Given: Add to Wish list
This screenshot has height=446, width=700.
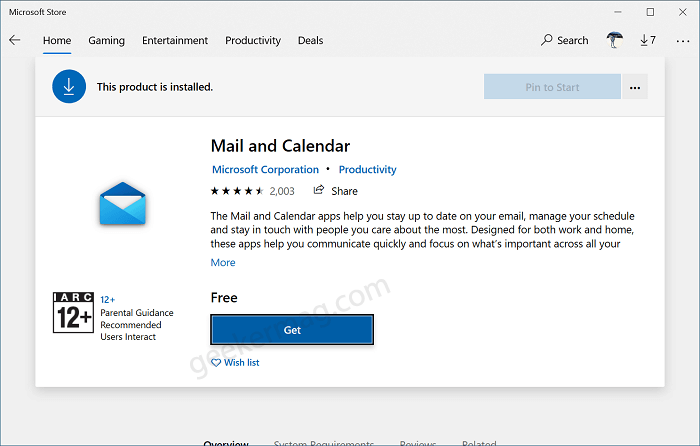Looking at the screenshot, I should 235,363.
